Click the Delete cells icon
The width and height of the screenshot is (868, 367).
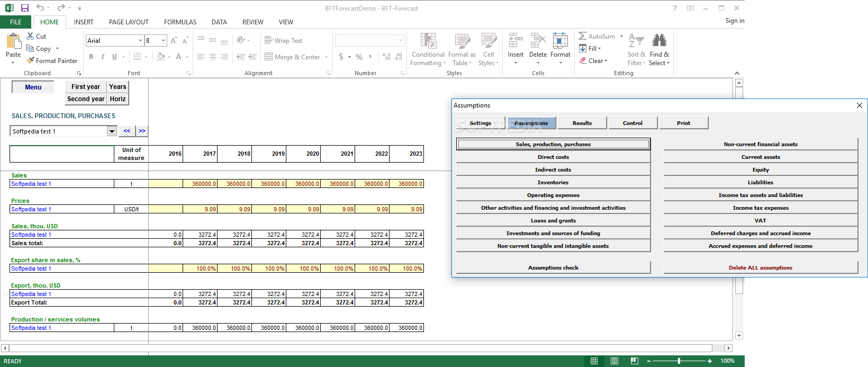(538, 40)
